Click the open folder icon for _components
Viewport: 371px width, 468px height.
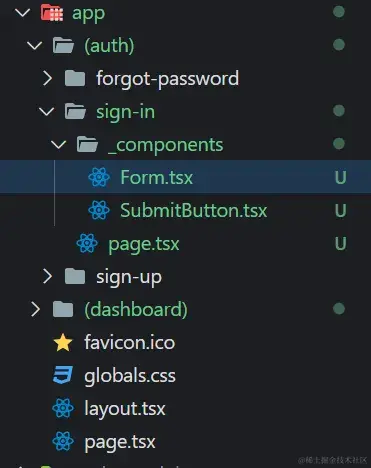pyautogui.click(x=87, y=144)
